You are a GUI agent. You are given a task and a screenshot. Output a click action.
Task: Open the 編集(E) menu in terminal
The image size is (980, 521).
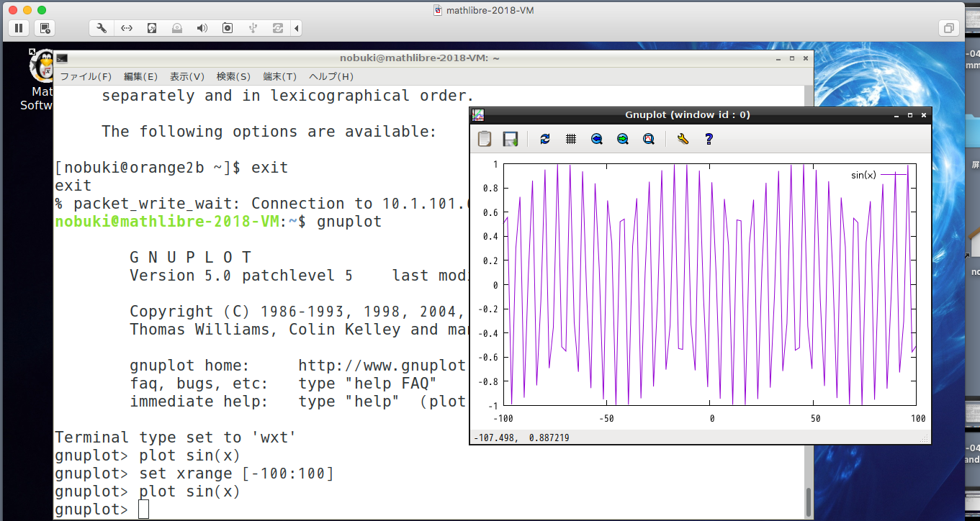[140, 76]
